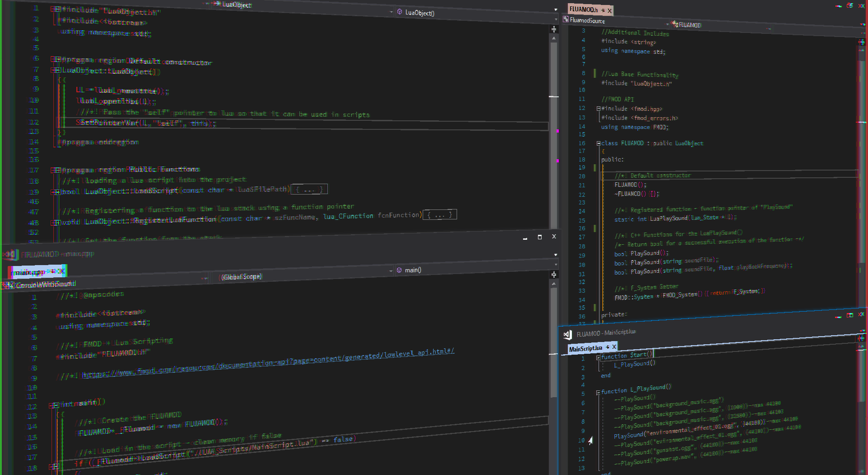Pin the FLUAMOD.h tab
The image size is (868, 475).
[x=603, y=10]
